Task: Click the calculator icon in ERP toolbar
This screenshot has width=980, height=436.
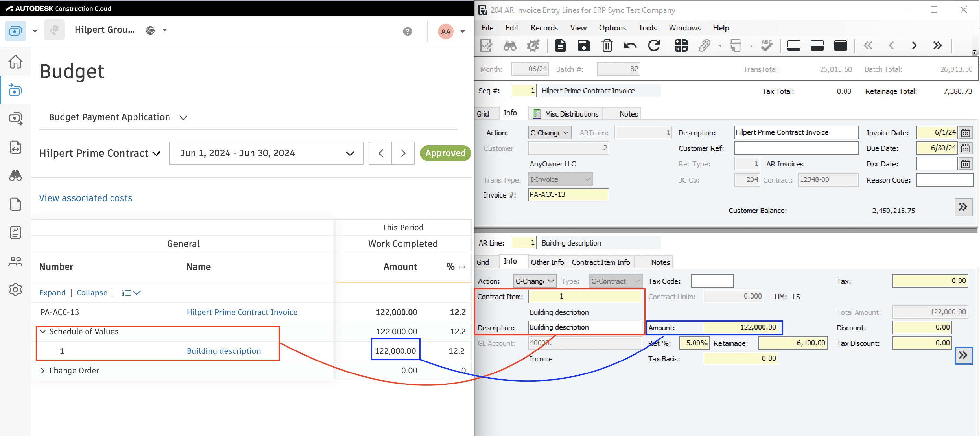Action: click(x=681, y=46)
